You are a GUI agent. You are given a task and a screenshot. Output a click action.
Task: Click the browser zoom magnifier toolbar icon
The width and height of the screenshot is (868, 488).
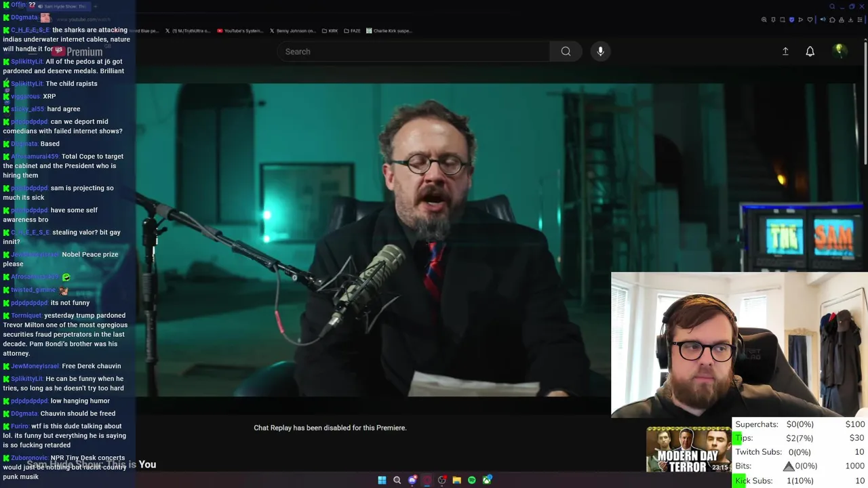[764, 20]
